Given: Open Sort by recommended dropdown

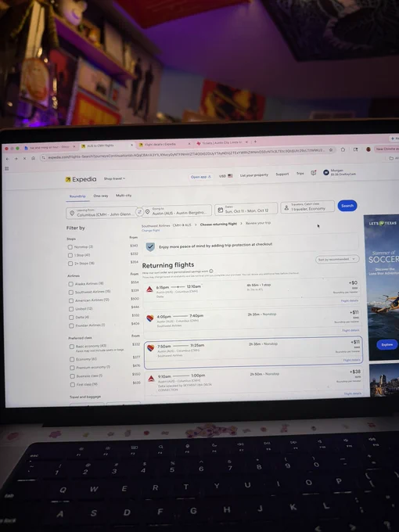Looking at the screenshot, I should (337, 259).
